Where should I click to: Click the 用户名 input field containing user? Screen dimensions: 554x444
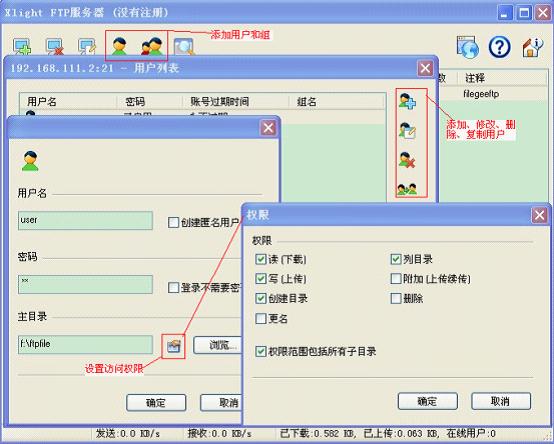click(85, 220)
